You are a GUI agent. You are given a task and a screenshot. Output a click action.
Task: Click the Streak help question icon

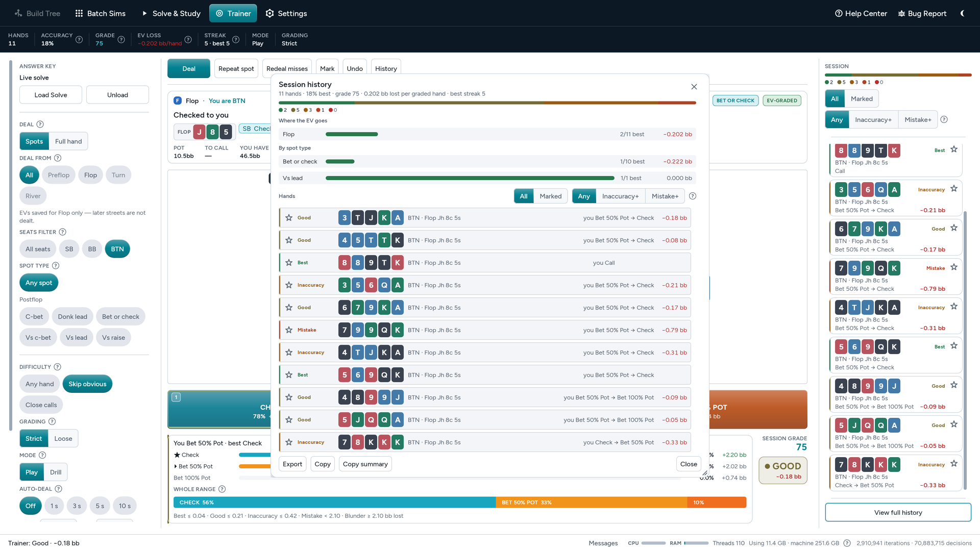pos(236,40)
